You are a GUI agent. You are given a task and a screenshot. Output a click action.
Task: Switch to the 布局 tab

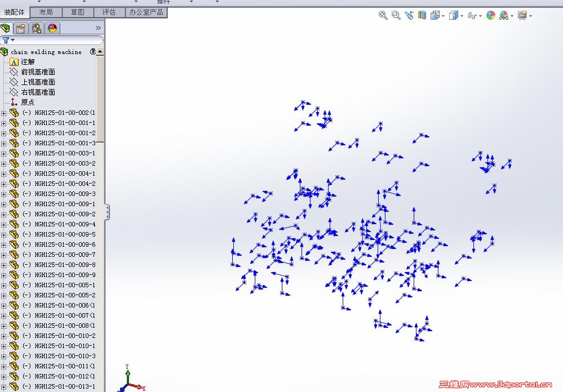pos(46,12)
